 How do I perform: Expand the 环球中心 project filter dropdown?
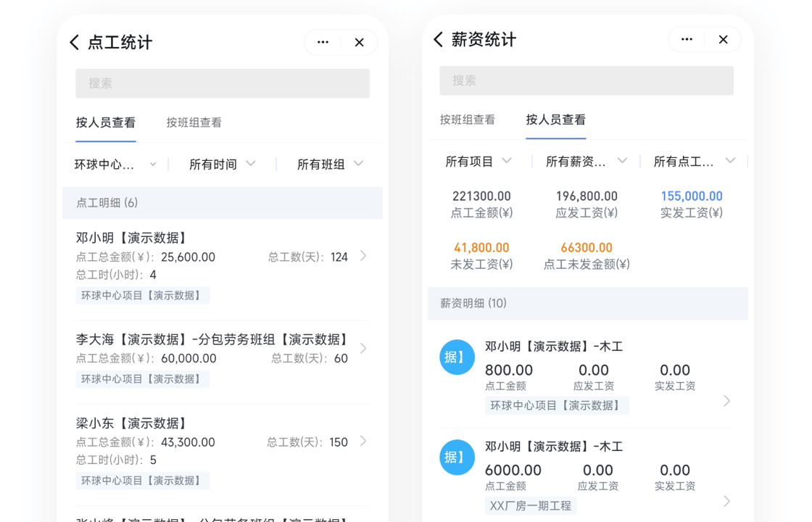point(115,165)
